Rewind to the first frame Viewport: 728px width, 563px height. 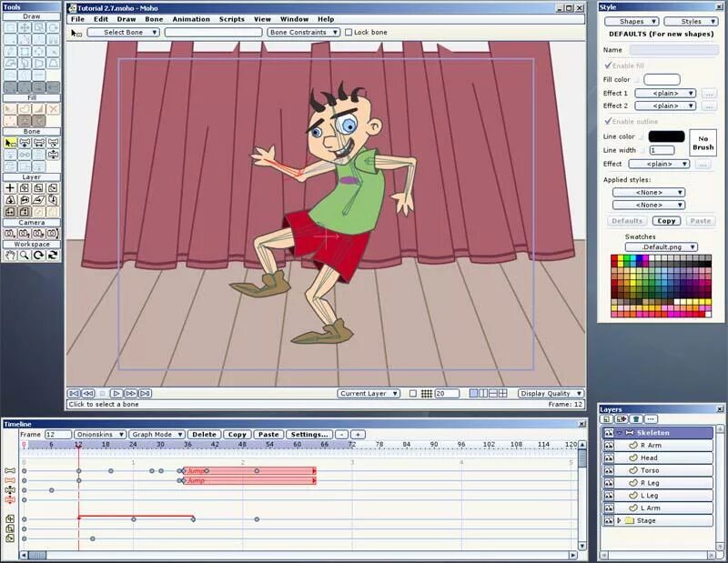click(74, 394)
